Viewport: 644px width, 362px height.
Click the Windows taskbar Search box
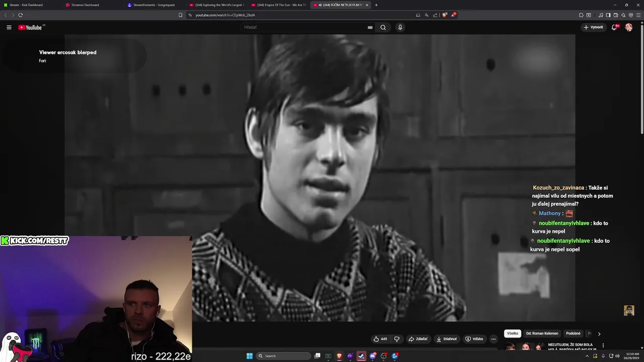pos(283,356)
